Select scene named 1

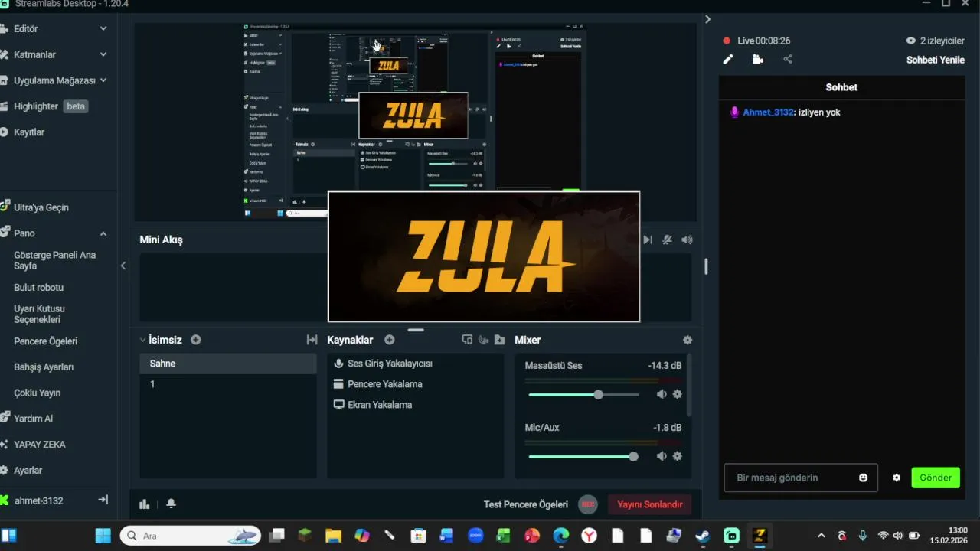point(228,384)
